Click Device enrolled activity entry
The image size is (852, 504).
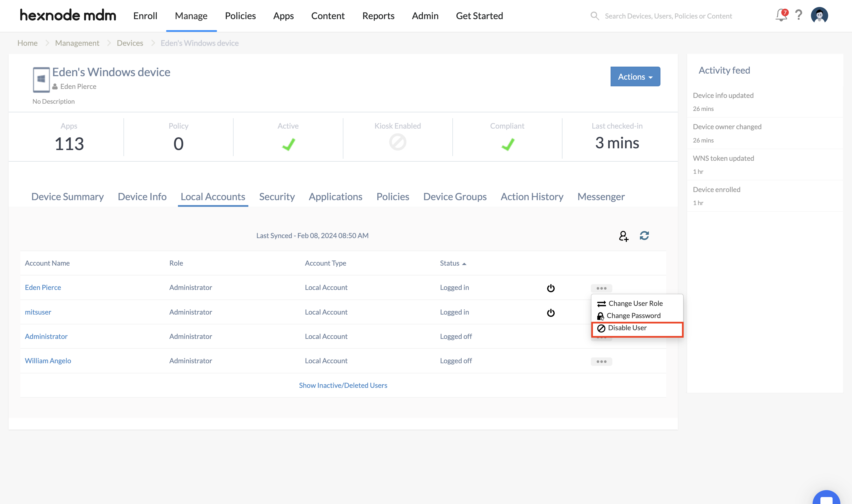(x=765, y=196)
